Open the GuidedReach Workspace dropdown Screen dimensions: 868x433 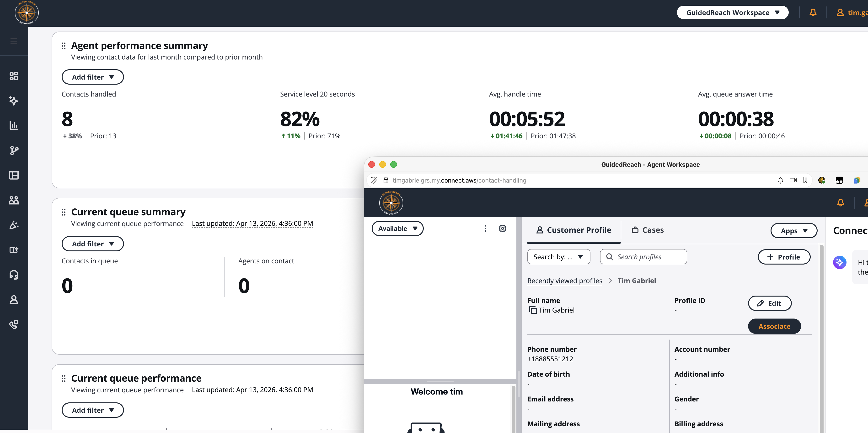click(732, 12)
